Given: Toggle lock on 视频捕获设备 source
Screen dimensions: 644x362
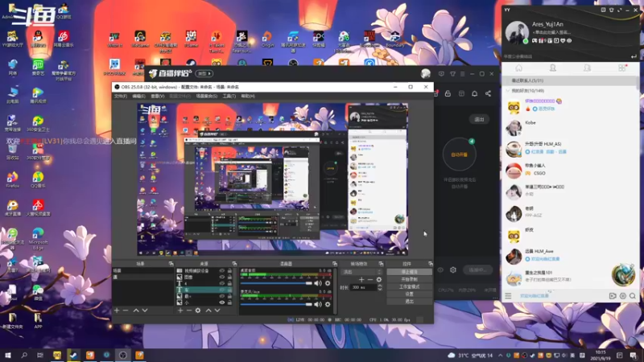Looking at the screenshot, I should coord(229,270).
